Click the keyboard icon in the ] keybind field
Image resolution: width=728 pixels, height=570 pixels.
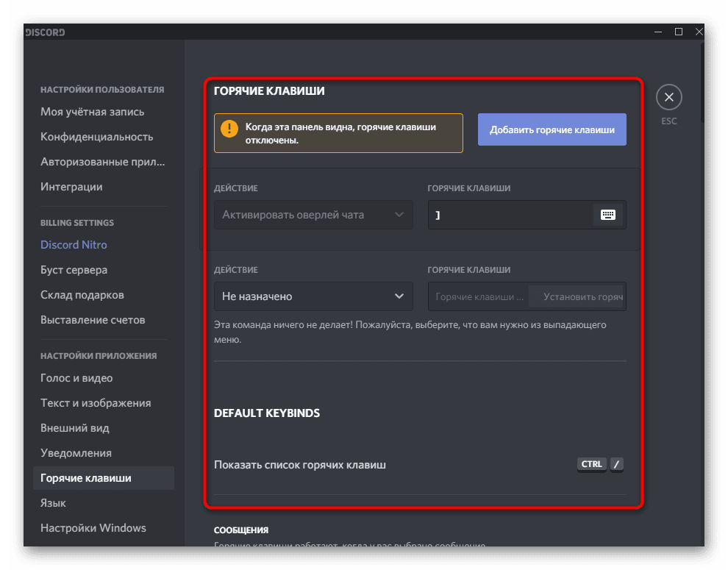(x=607, y=215)
